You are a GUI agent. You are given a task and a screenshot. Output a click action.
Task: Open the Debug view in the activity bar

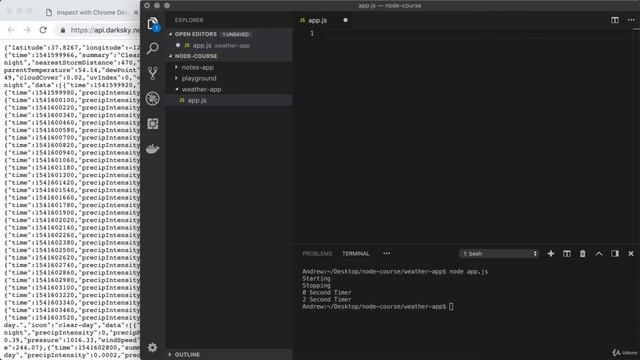(x=153, y=98)
